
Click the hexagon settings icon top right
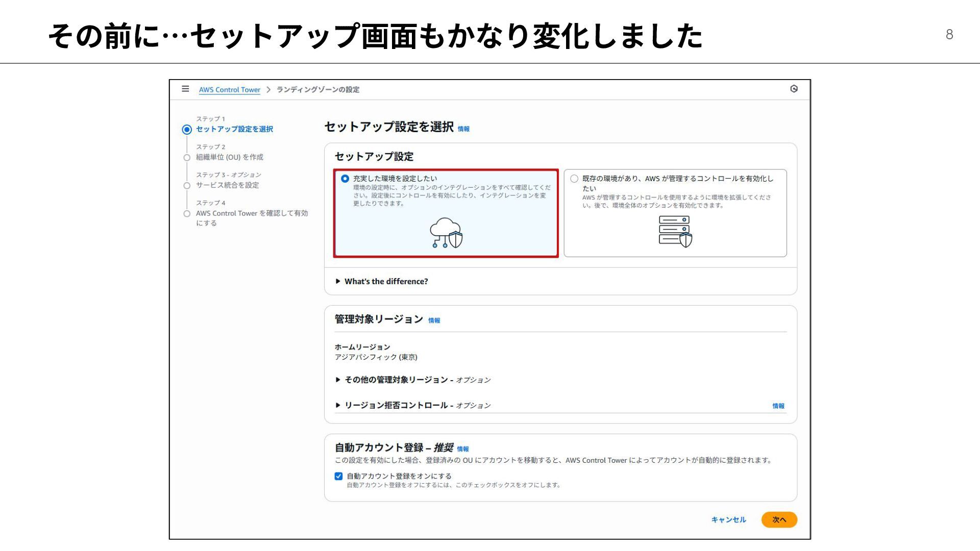[794, 89]
